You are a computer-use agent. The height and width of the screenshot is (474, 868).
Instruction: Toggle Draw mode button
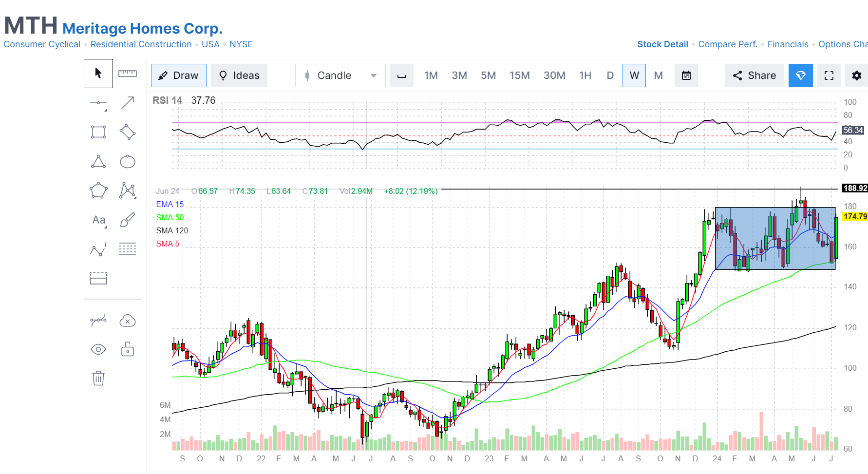[179, 76]
